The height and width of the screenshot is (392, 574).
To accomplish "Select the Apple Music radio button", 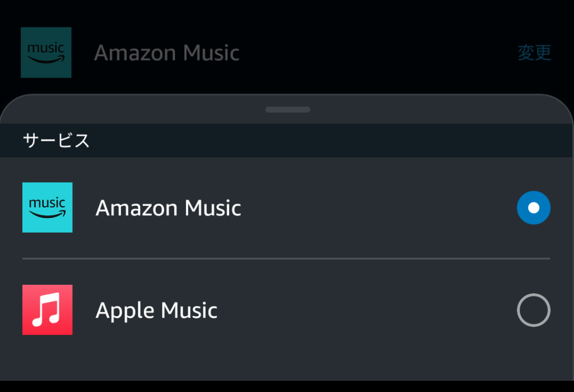I will click(x=534, y=310).
